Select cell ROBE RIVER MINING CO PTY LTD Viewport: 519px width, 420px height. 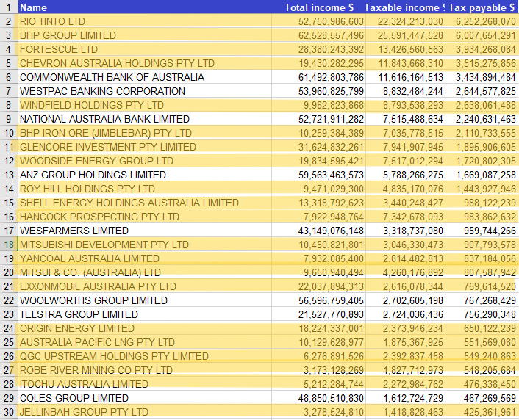coord(145,370)
